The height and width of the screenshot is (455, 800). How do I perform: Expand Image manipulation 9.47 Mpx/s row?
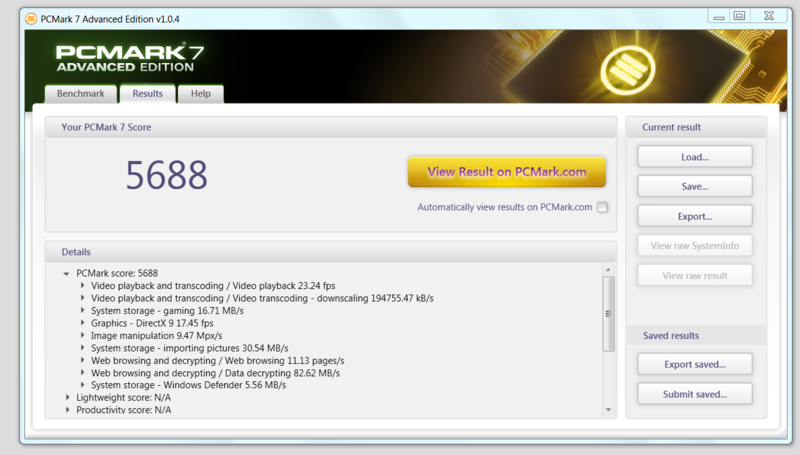tap(82, 336)
